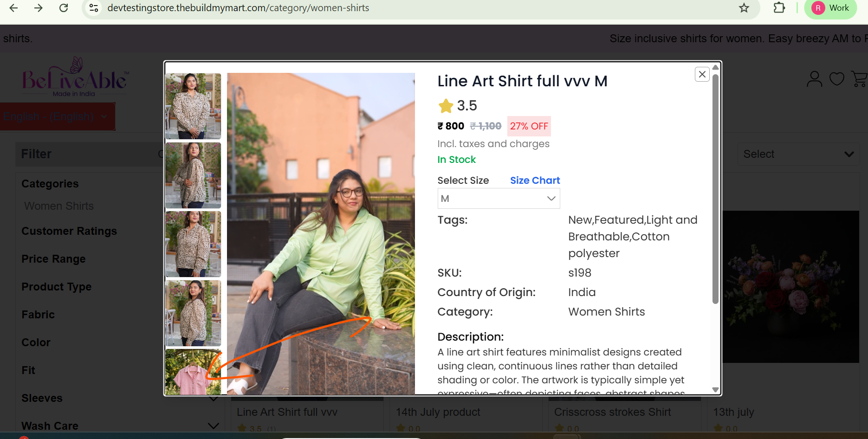
Task: Click the BeLiveAble logo
Action: pyautogui.click(x=75, y=77)
